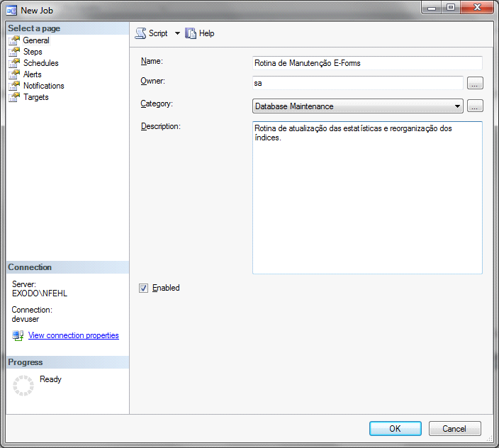
Task: Uncheck the Enabled checkbox
Action: point(143,288)
